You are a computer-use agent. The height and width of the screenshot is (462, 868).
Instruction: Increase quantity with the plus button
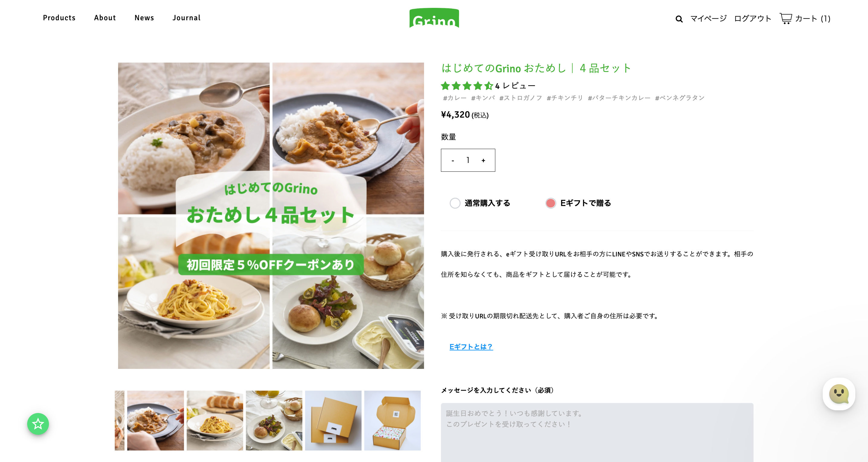[x=483, y=161]
